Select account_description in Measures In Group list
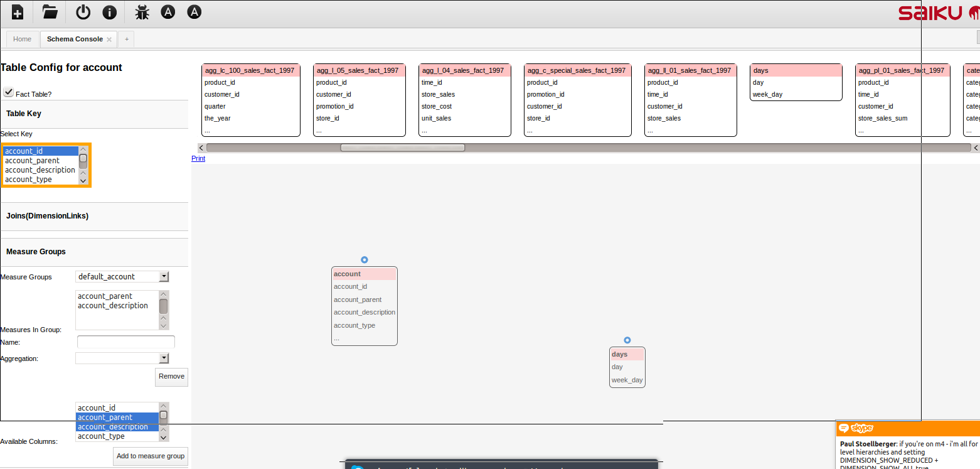The height and width of the screenshot is (469, 980). pyautogui.click(x=117, y=306)
